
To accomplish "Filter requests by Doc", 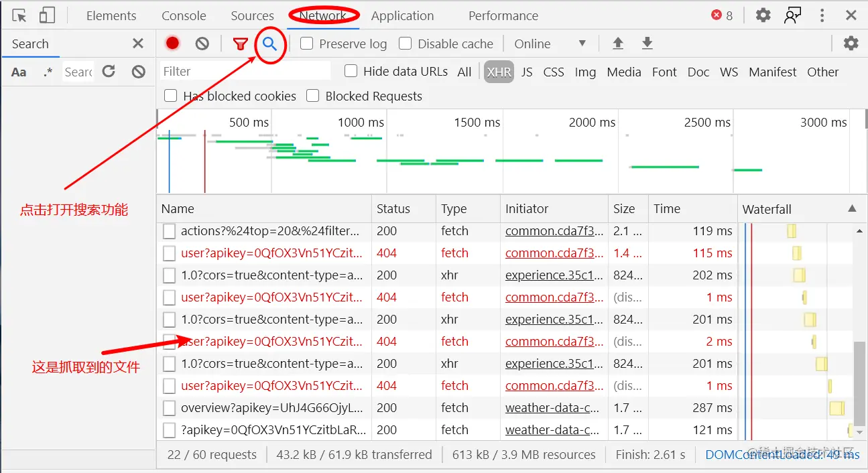I will [698, 72].
